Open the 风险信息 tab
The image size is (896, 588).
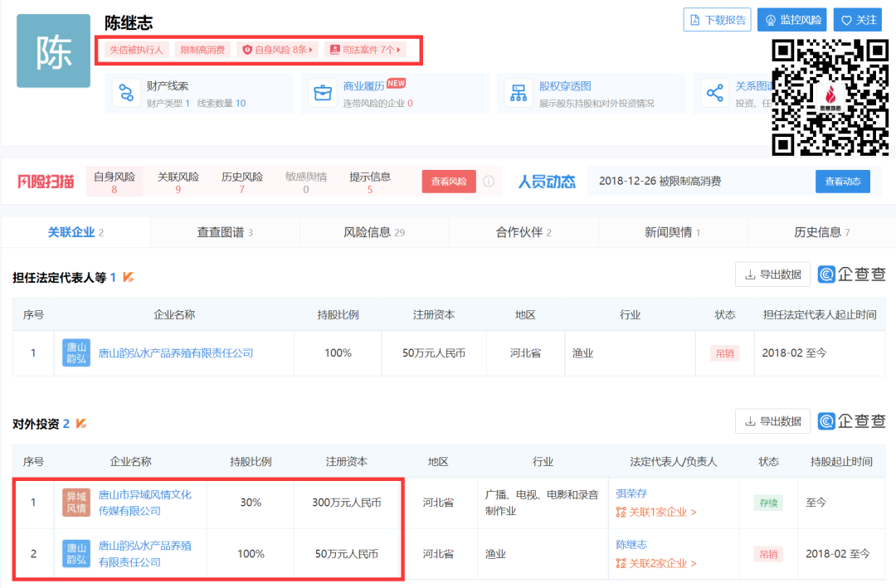374,232
